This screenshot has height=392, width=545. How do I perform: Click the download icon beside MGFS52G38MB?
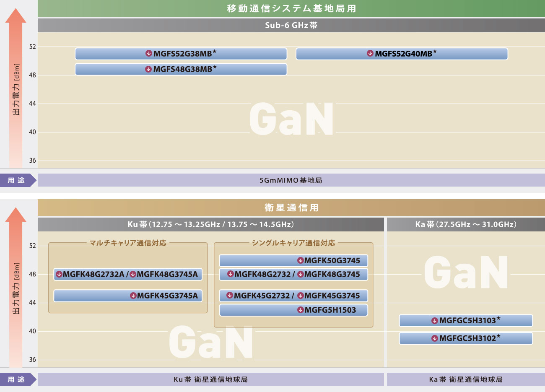(x=148, y=54)
